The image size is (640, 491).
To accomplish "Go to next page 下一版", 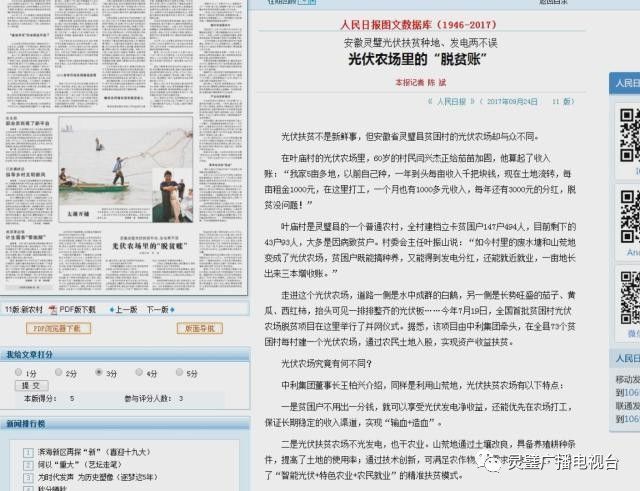I will [158, 310].
